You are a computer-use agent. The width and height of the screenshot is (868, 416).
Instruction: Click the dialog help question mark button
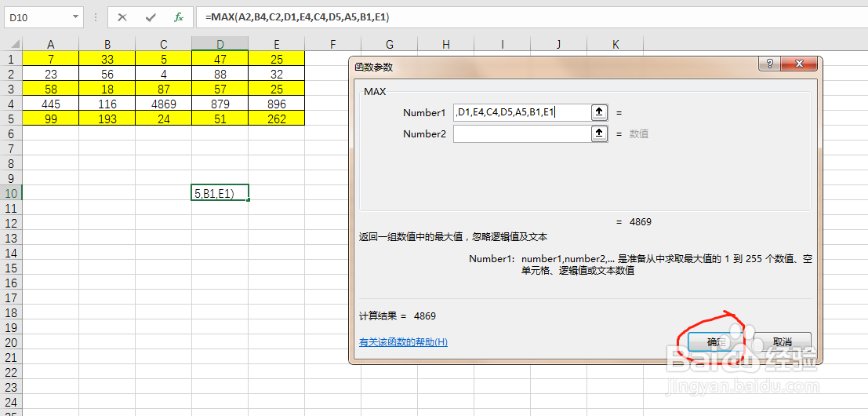769,63
